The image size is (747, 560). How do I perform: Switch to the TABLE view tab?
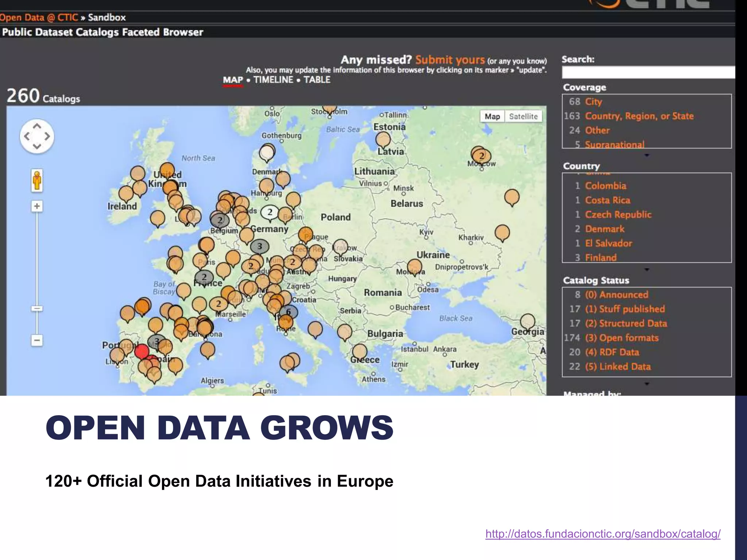point(317,80)
